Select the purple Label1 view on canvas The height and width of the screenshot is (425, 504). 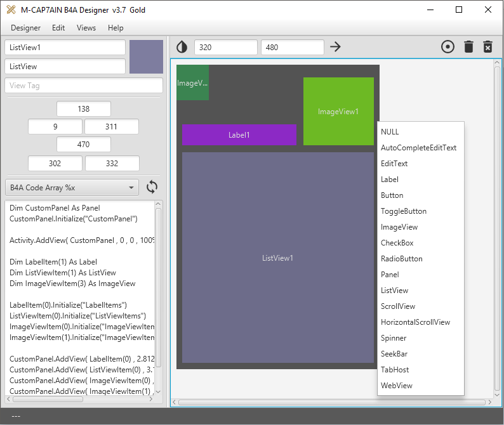pyautogui.click(x=239, y=134)
